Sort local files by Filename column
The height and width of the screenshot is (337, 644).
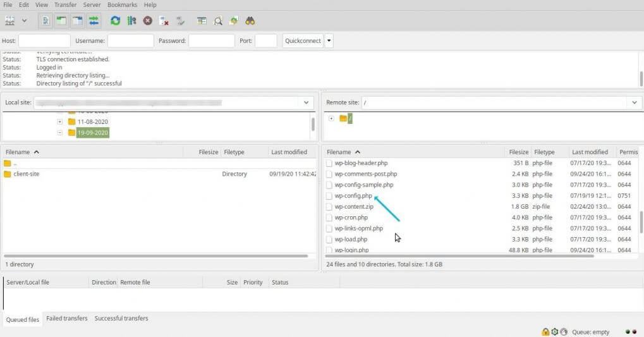pos(92,152)
